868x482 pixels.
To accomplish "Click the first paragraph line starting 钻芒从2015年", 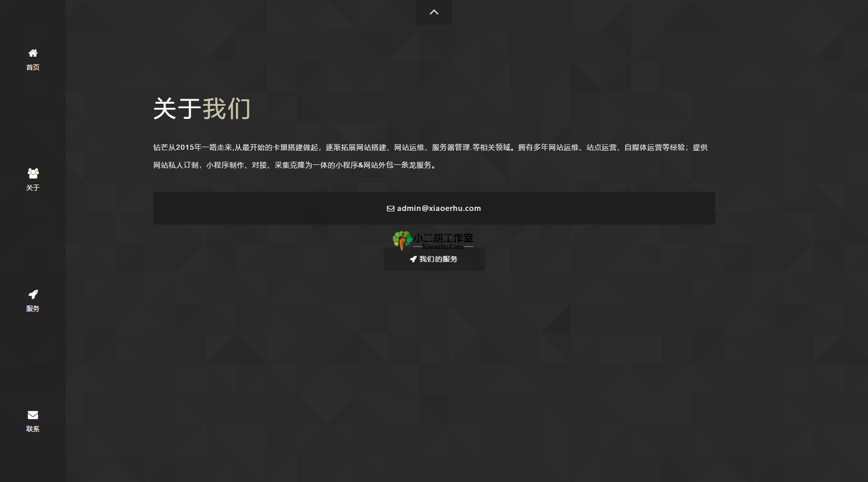I will [430, 148].
